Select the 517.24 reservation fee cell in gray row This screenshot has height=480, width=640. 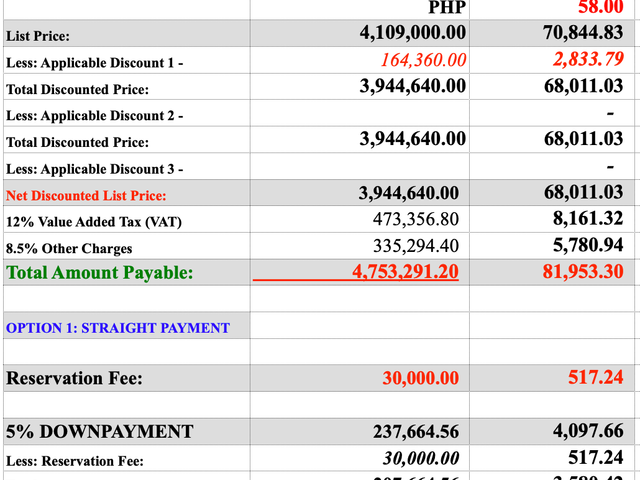[552, 378]
